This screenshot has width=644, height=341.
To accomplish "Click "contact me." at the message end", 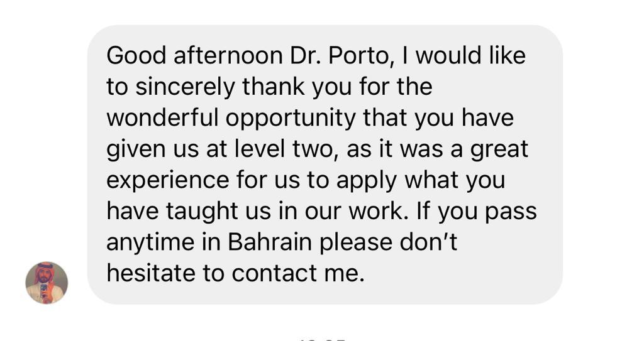I will pos(298,273).
